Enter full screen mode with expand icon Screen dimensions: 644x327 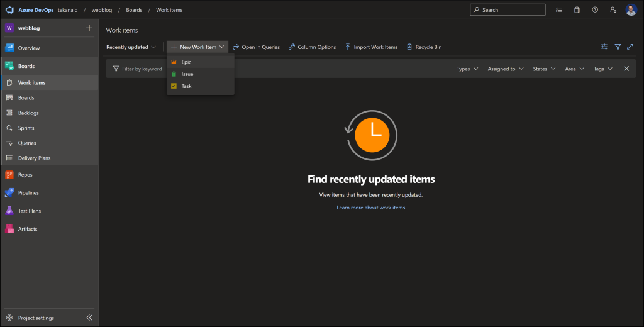630,47
